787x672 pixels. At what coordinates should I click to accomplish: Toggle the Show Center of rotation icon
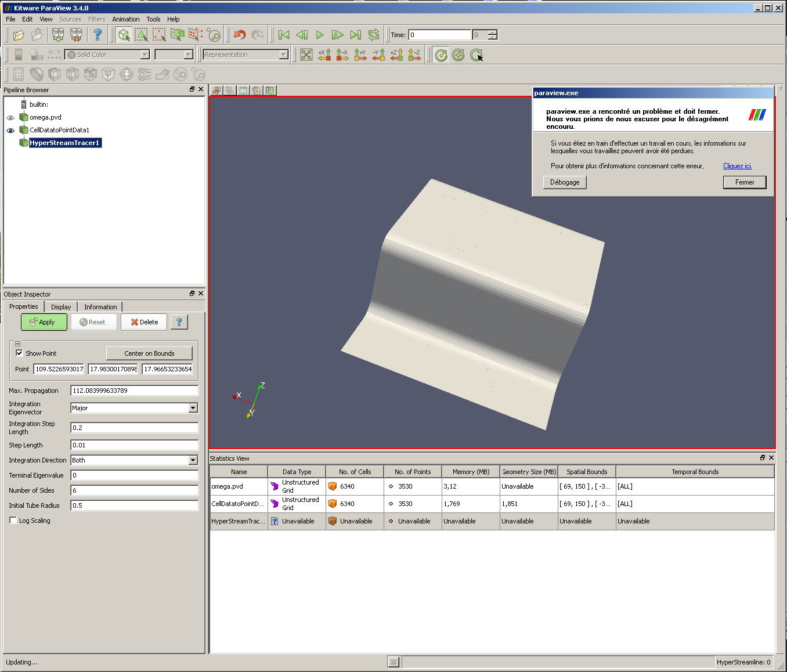441,55
